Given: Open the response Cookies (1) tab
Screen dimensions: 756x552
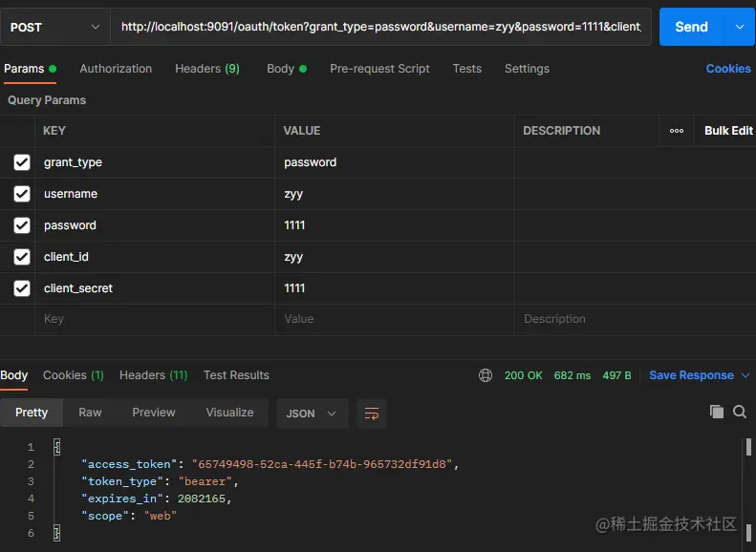Looking at the screenshot, I should pos(74,375).
